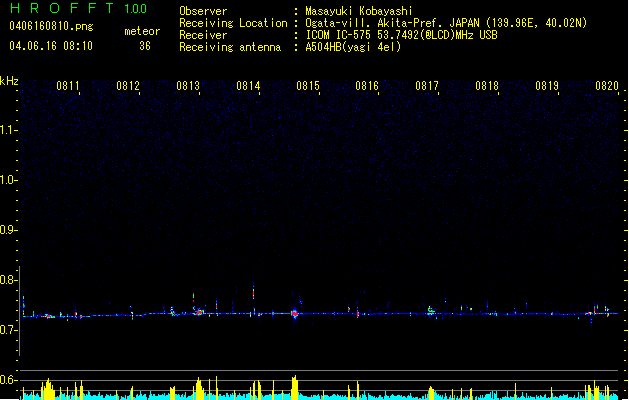Click the 0818 time marker

487,86
